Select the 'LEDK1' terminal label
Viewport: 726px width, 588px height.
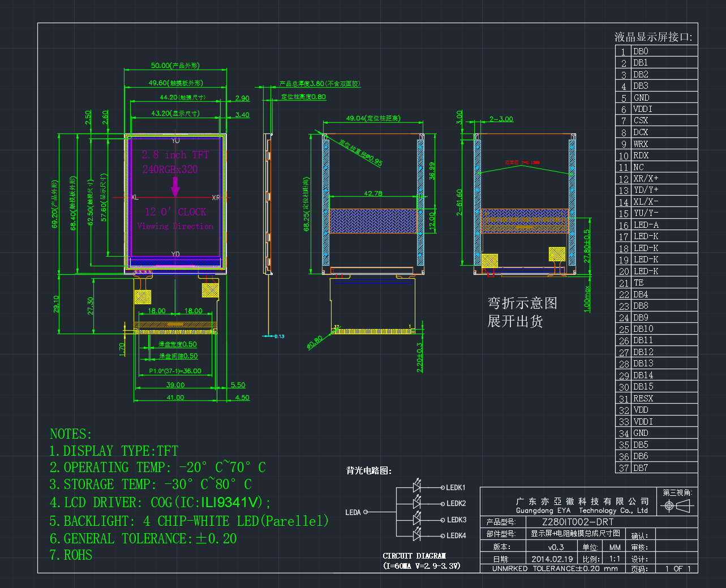[456, 487]
